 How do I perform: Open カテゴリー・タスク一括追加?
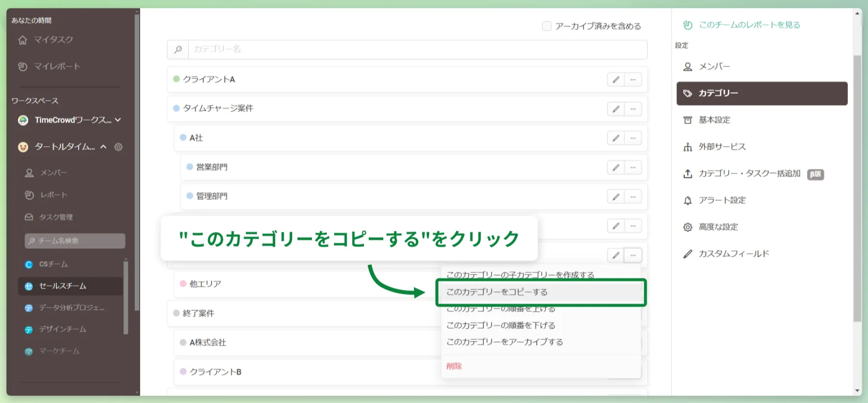pos(762,173)
